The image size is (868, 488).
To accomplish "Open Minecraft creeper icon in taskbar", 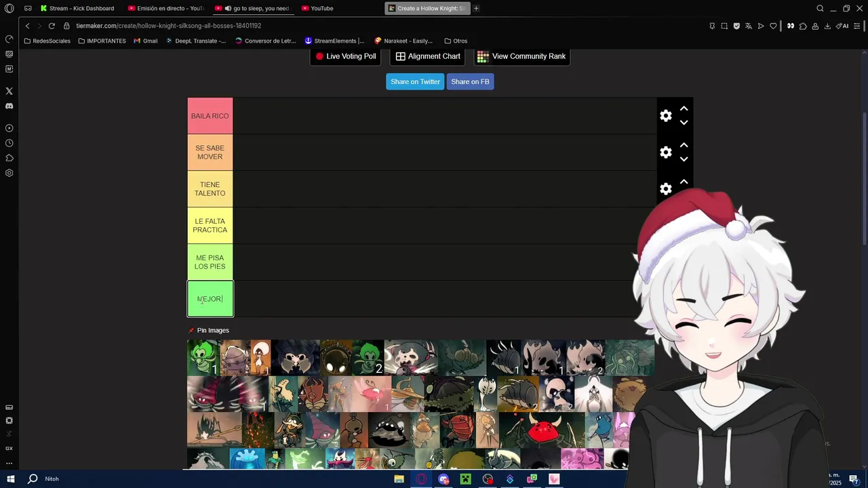I will [465, 479].
